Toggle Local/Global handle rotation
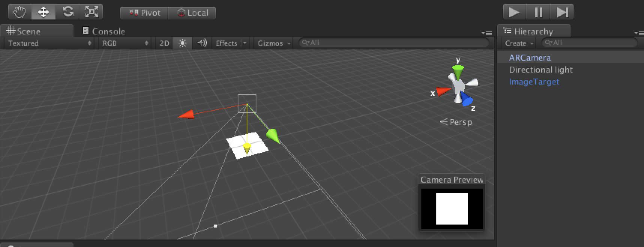 [192, 13]
